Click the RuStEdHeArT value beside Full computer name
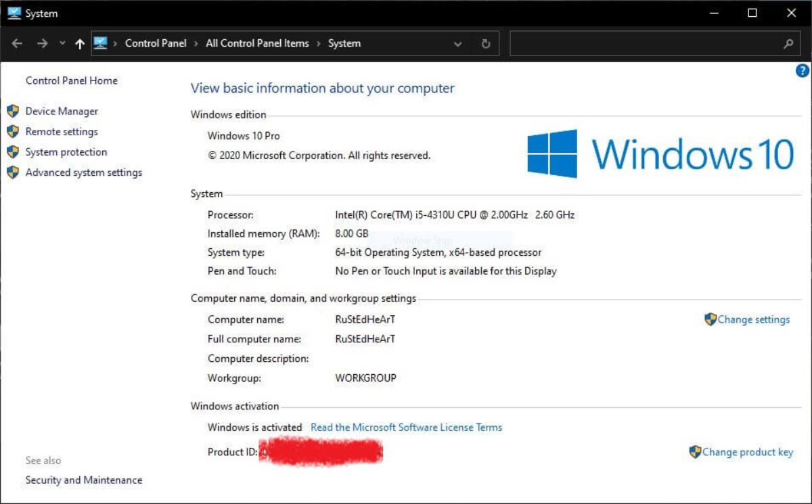This screenshot has height=504, width=812. (365, 338)
